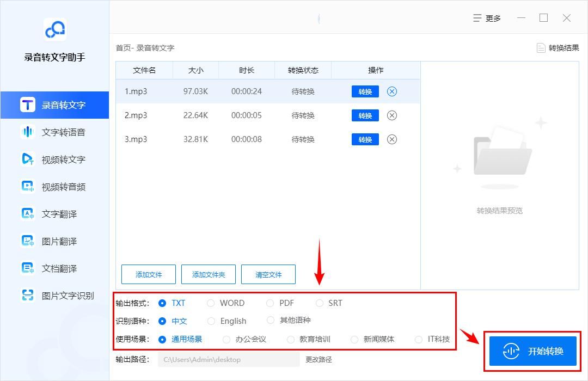Click the 更多 menu lines icon
588x381 pixels.
(x=477, y=18)
